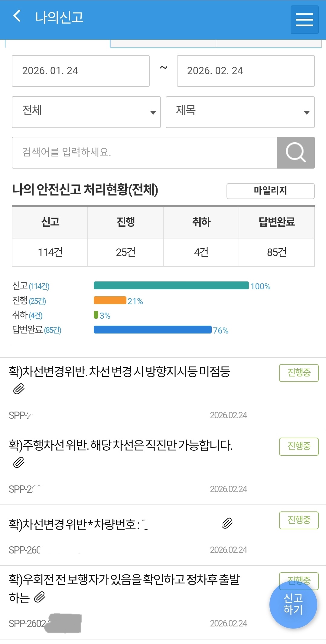Pick start date 2026. 01. 24
Viewport: 326px width, 644px height.
(x=80, y=71)
